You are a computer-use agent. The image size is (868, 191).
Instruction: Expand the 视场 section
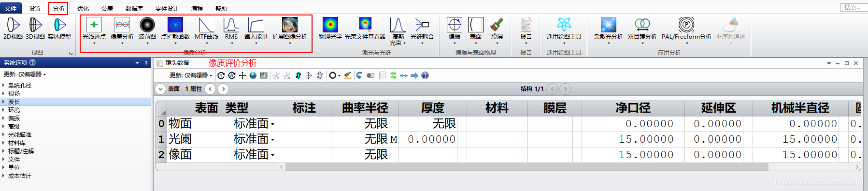point(3,93)
